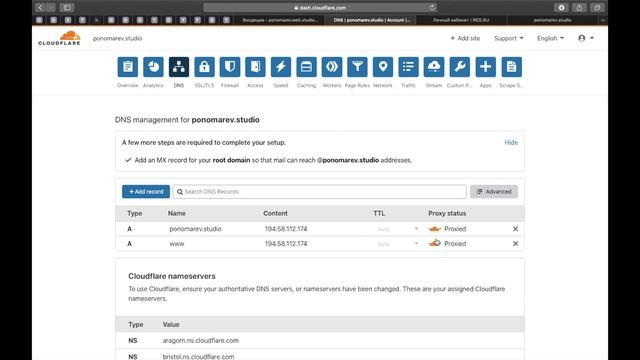Click the ponomarev.studio record name cell

click(x=195, y=229)
